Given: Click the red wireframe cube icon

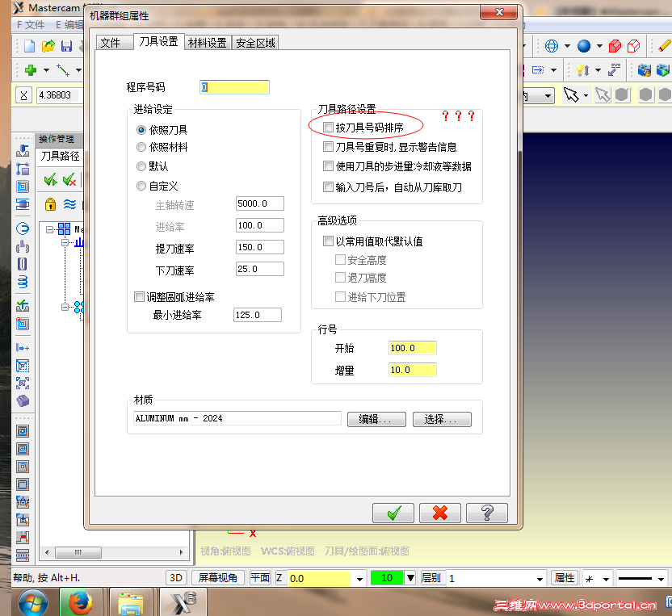Looking at the screenshot, I should [633, 46].
